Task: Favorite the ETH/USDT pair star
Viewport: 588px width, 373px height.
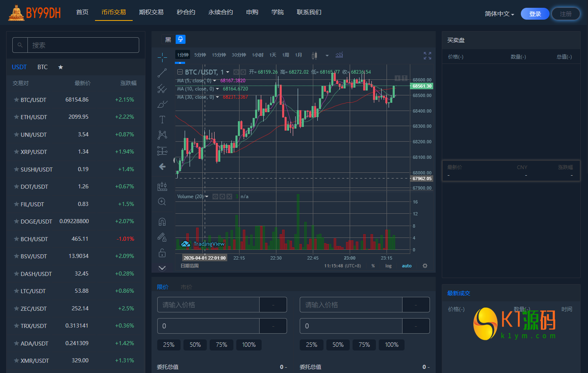Action: pos(16,117)
